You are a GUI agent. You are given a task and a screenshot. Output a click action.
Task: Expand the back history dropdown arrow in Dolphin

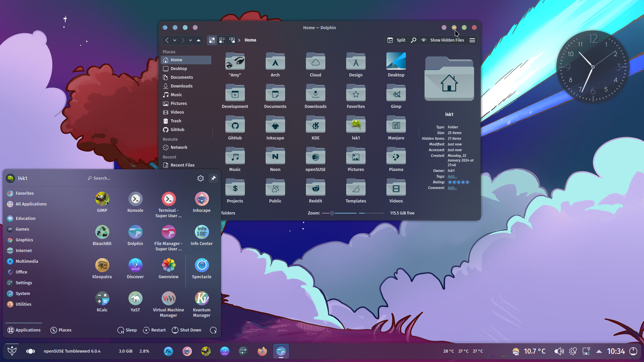point(175,40)
